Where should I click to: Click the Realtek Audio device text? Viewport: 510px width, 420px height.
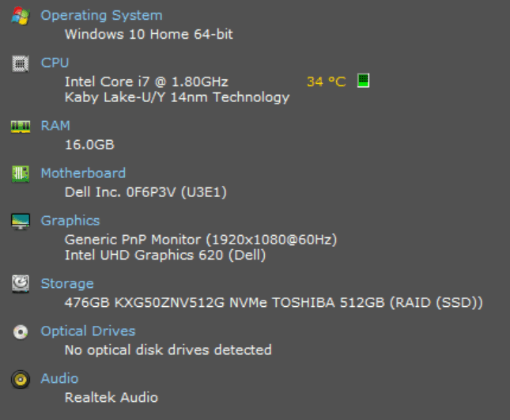pyautogui.click(x=111, y=397)
